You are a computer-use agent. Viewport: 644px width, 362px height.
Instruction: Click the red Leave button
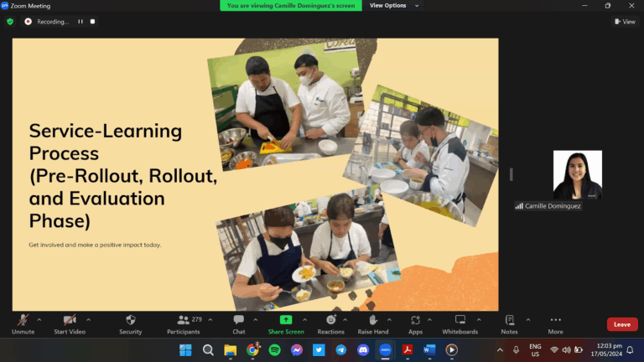click(x=621, y=324)
